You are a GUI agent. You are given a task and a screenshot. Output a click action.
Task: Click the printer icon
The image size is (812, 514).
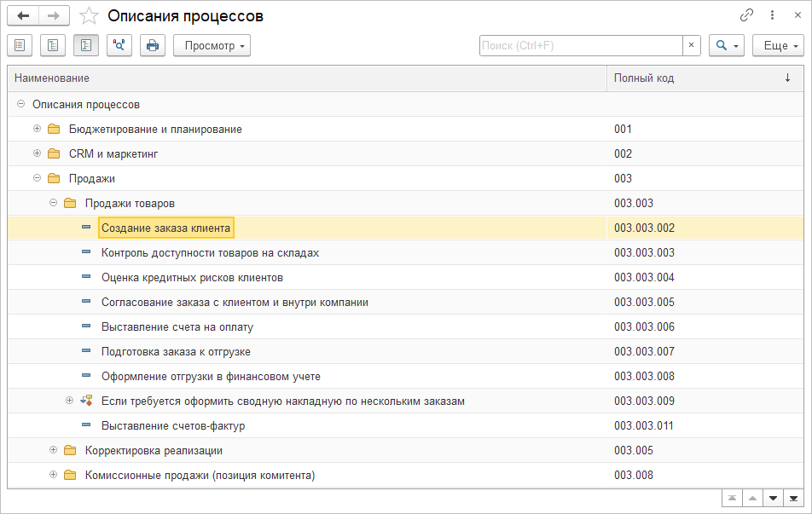[153, 45]
